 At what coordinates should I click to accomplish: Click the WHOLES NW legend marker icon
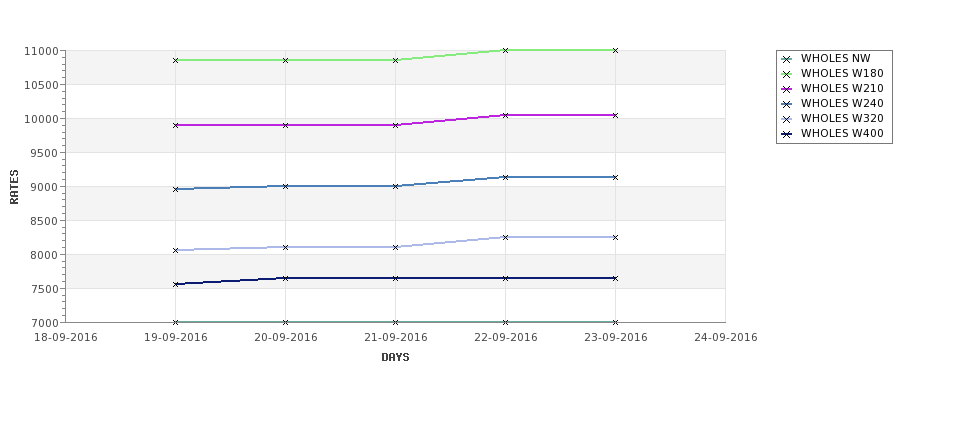(x=787, y=59)
